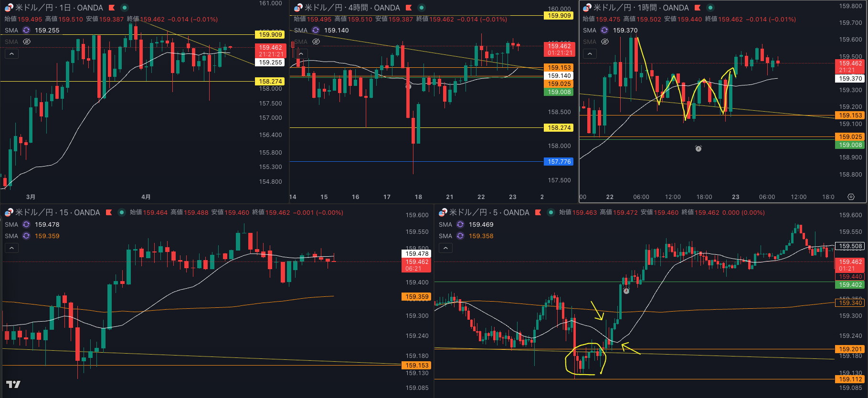Collapse the indicator legend on 5-minute chart
Screen dimensions: 868x398
coord(445,248)
